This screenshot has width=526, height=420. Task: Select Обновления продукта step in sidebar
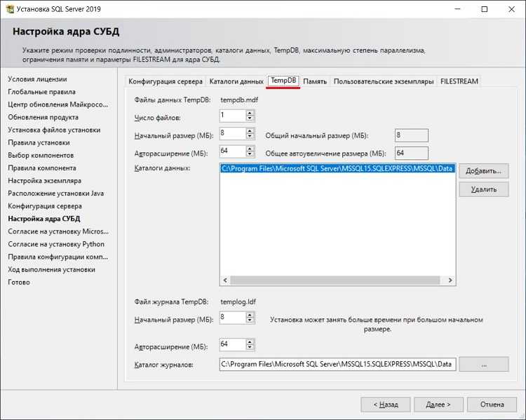43,117
